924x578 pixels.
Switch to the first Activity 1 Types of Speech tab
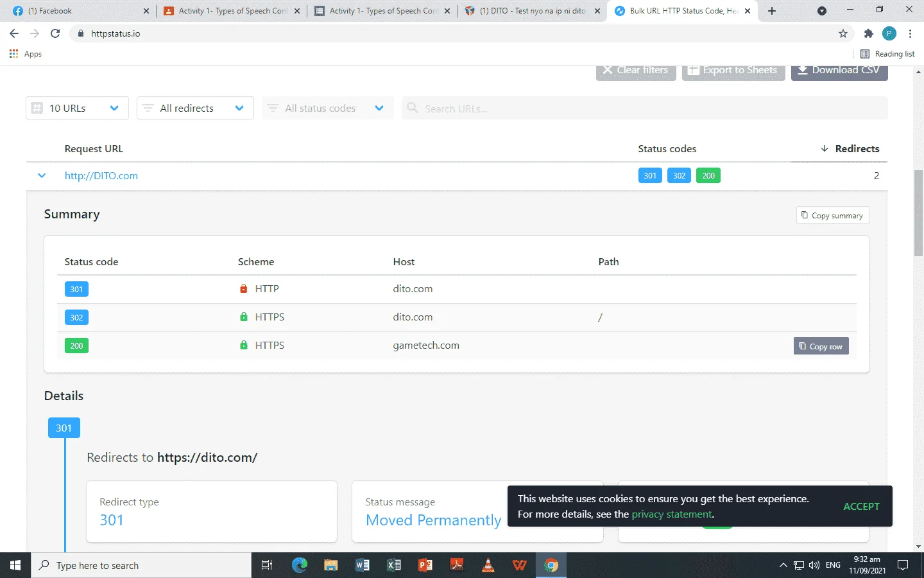[x=231, y=11]
